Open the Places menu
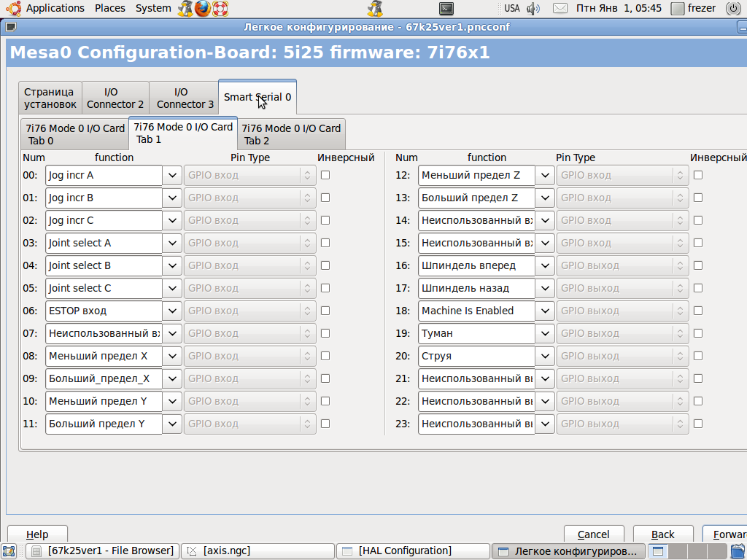Image resolution: width=747 pixels, height=560 pixels. tap(109, 8)
